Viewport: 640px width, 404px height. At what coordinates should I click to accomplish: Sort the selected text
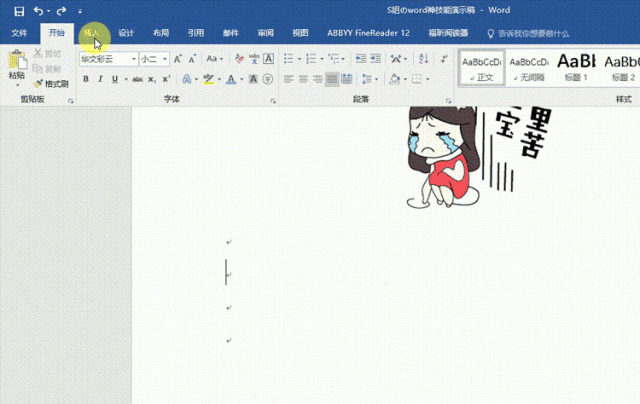pyautogui.click(x=423, y=59)
